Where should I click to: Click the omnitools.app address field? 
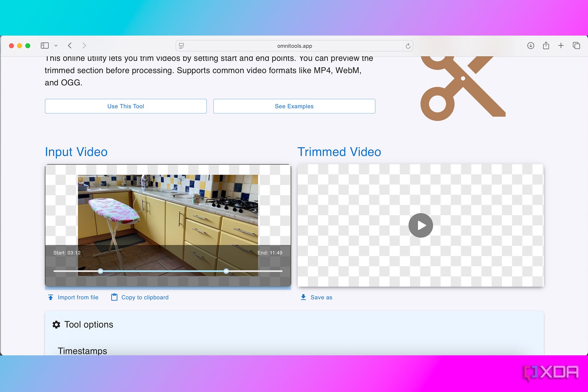(294, 46)
